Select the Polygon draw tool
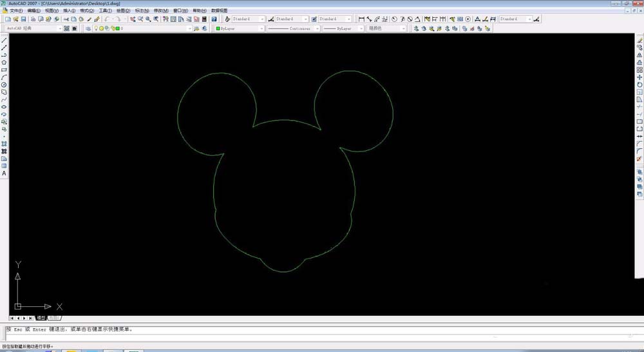The image size is (644, 352). (x=4, y=63)
